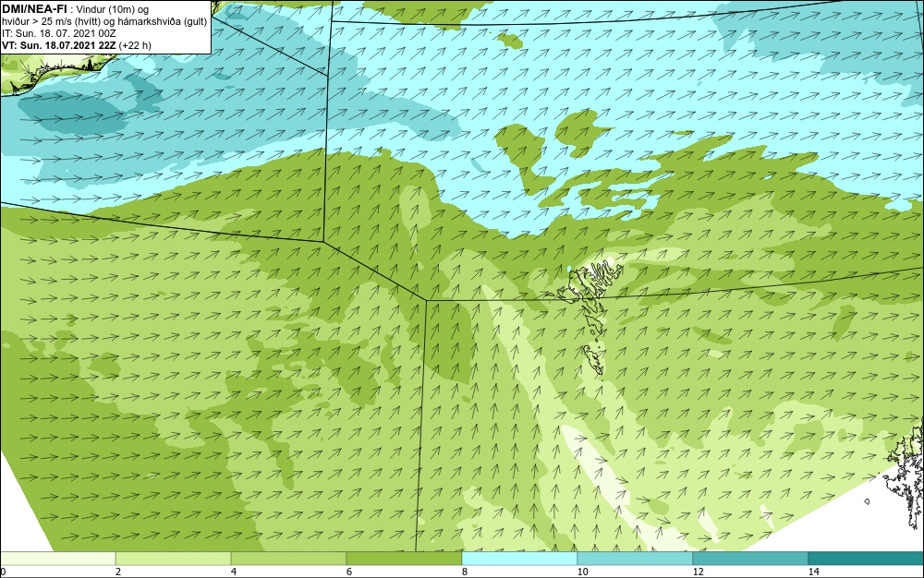Click the legend label '4'
Screen dimensions: 924x578
pyautogui.click(x=234, y=572)
